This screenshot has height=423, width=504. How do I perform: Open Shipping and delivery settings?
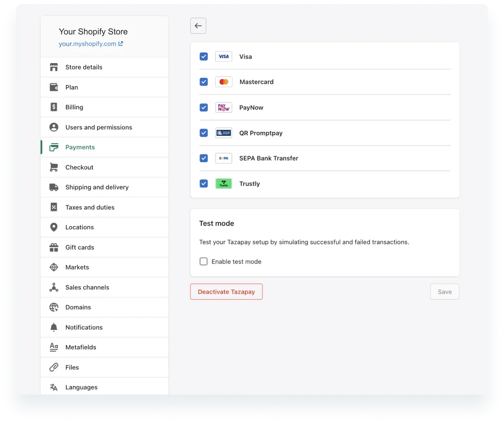[x=104, y=187]
